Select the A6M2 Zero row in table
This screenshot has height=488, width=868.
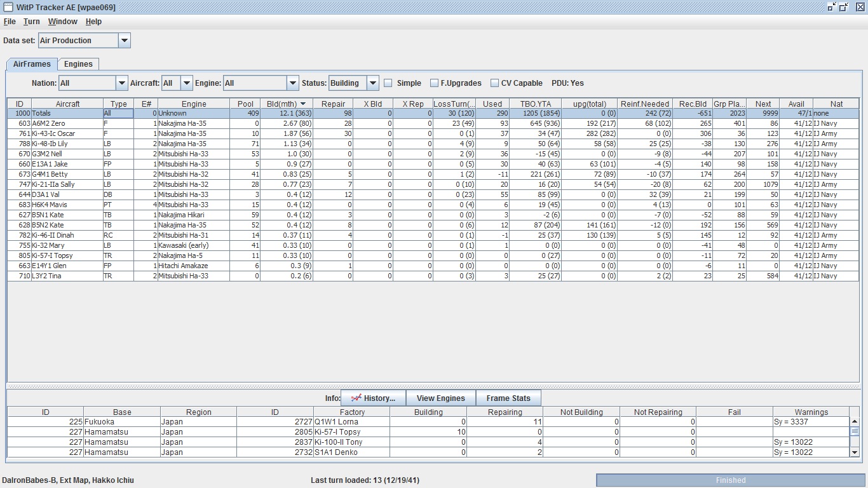(67, 123)
